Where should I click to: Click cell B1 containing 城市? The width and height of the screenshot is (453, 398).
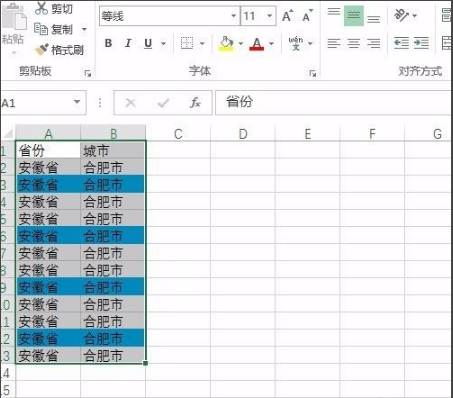[x=113, y=150]
